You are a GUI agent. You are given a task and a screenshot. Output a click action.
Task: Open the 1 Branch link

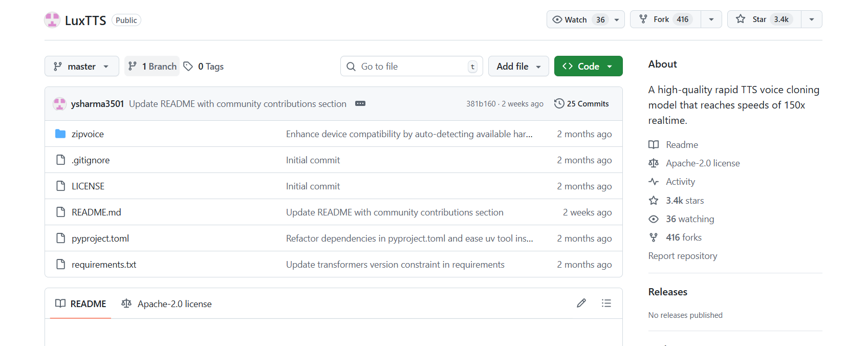152,66
